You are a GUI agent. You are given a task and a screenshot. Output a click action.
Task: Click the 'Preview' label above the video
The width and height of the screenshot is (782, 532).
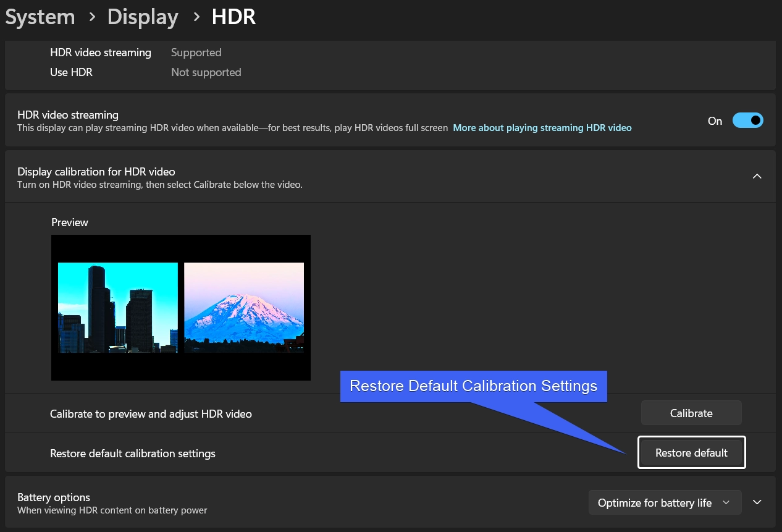(x=70, y=222)
